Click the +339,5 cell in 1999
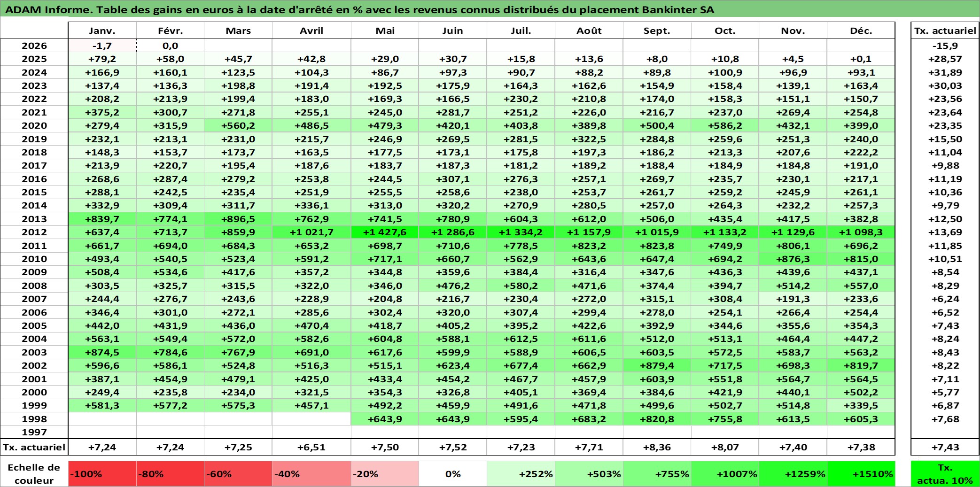Screen dimensions: 980x487 [861, 405]
